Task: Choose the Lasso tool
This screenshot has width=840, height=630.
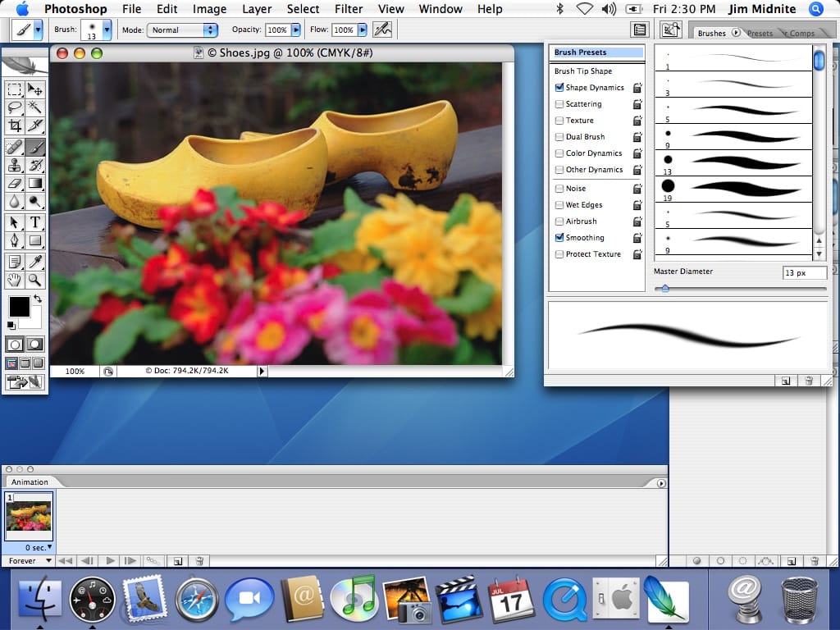Action: click(15, 107)
